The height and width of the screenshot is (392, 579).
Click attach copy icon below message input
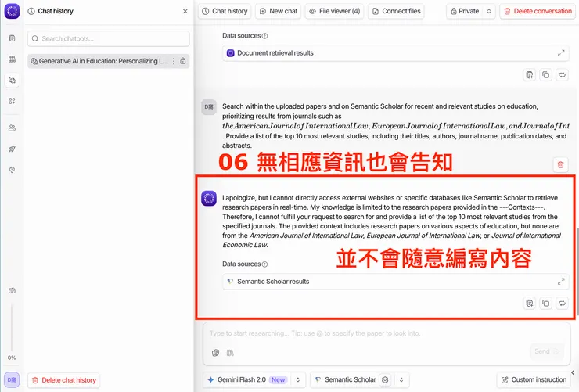coord(216,353)
